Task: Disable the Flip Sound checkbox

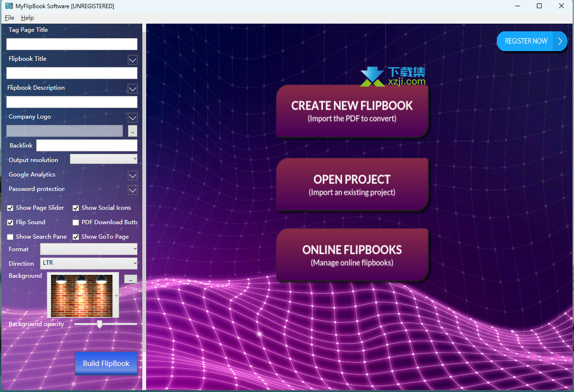Action: 10,222
